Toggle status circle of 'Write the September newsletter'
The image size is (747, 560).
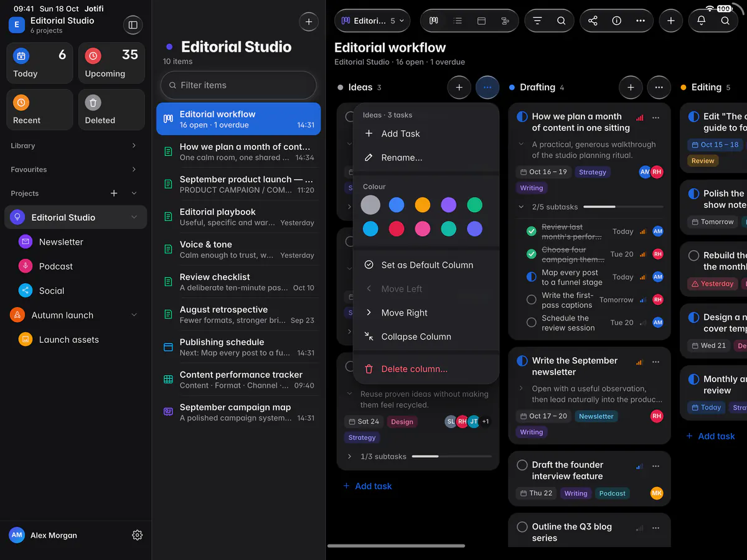[x=522, y=361]
